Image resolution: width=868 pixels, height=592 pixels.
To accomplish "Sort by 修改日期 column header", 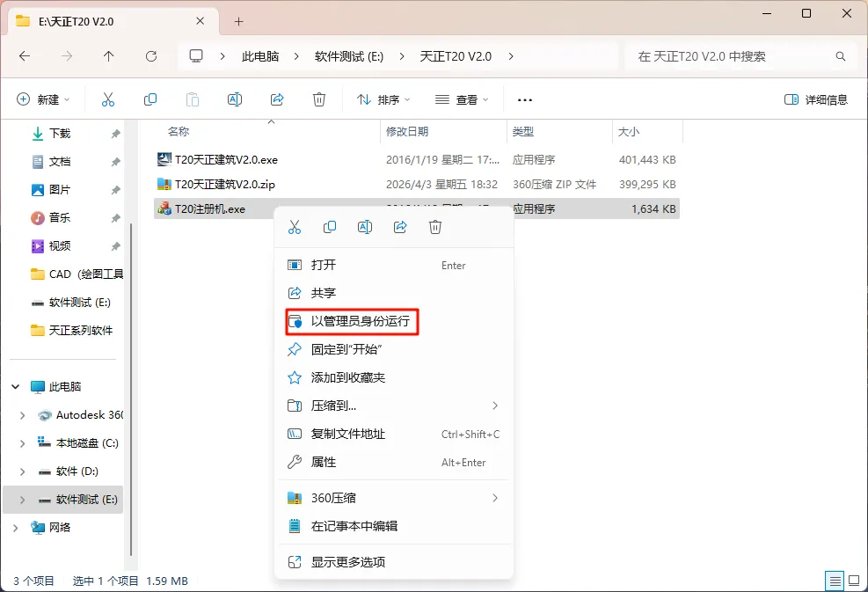I will [407, 131].
